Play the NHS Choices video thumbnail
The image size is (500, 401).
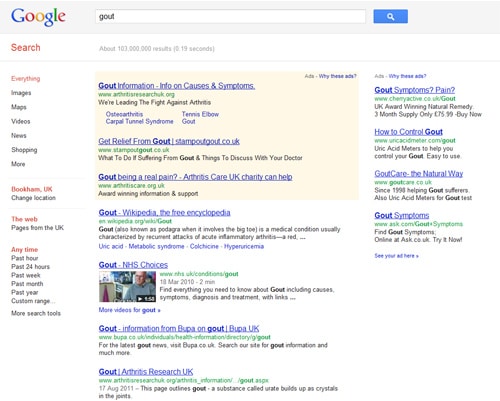pos(127,287)
